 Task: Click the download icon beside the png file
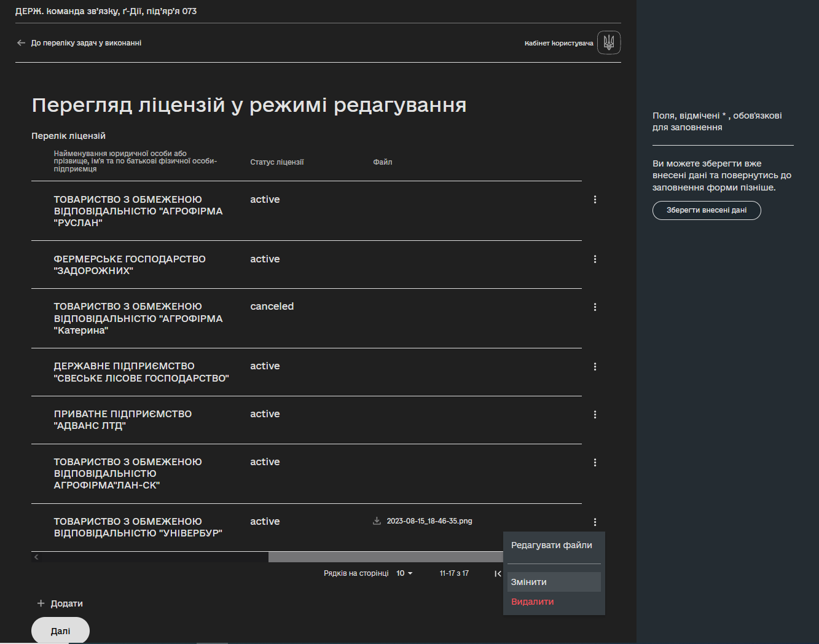coord(377,521)
